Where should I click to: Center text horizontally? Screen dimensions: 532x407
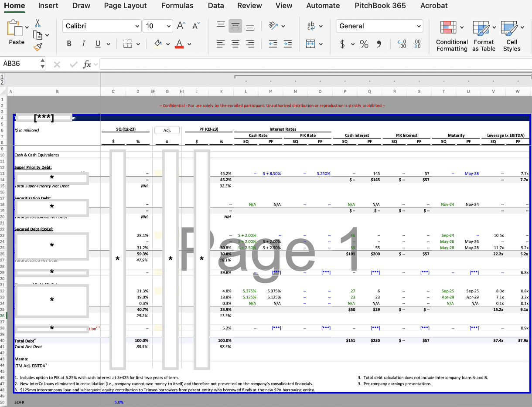235,44
